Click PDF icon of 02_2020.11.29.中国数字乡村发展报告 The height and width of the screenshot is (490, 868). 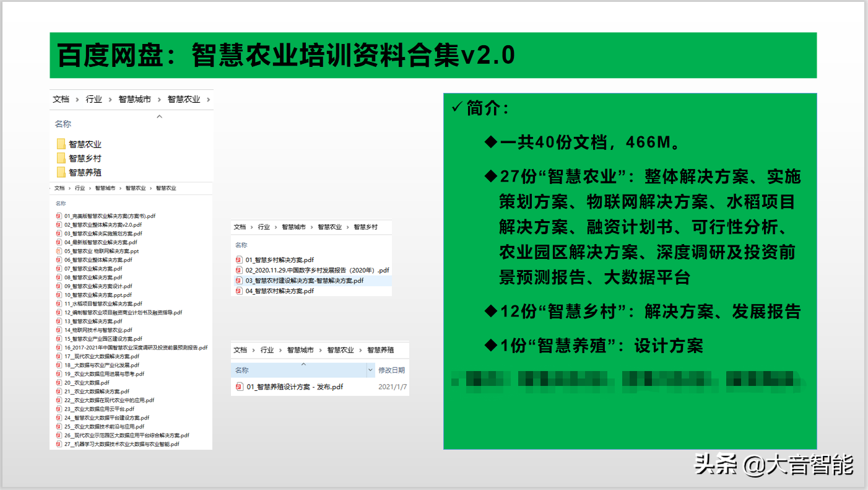[240, 270]
